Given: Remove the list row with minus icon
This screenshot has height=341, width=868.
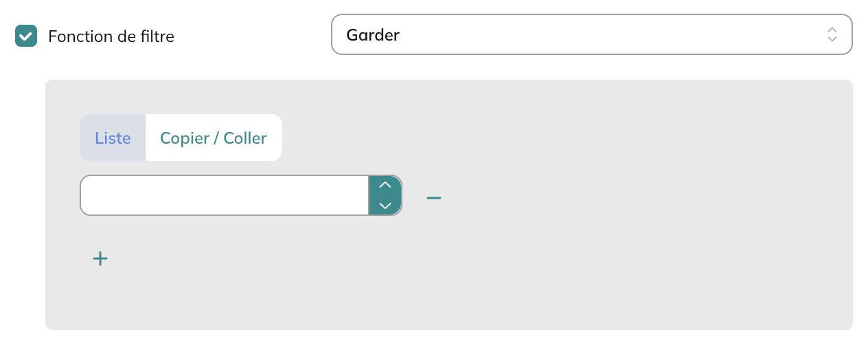Looking at the screenshot, I should click(x=434, y=198).
